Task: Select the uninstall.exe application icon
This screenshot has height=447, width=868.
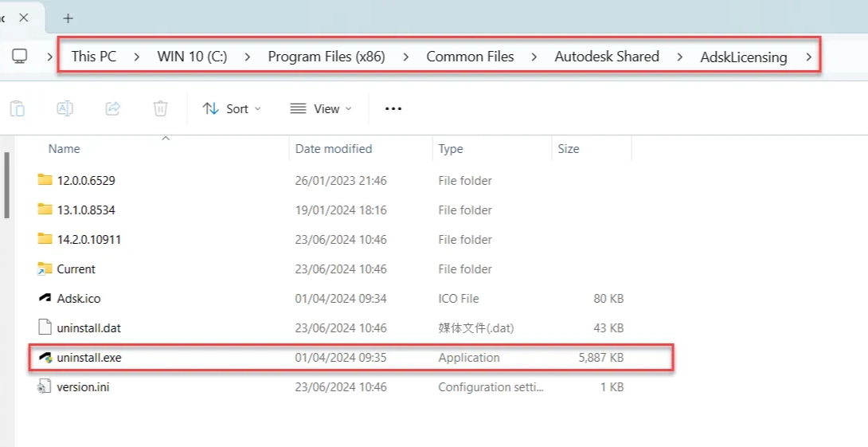Action: (x=45, y=357)
